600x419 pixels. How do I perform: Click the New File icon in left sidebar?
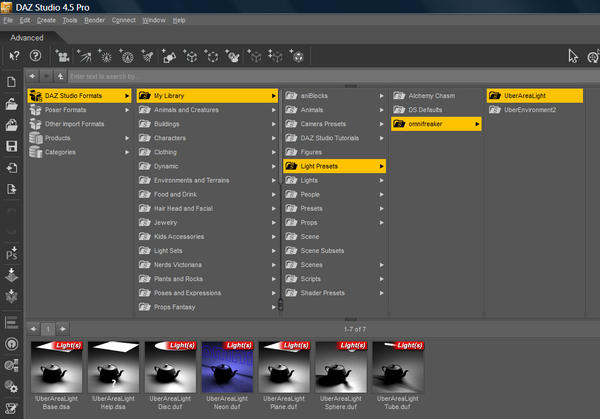pyautogui.click(x=11, y=82)
